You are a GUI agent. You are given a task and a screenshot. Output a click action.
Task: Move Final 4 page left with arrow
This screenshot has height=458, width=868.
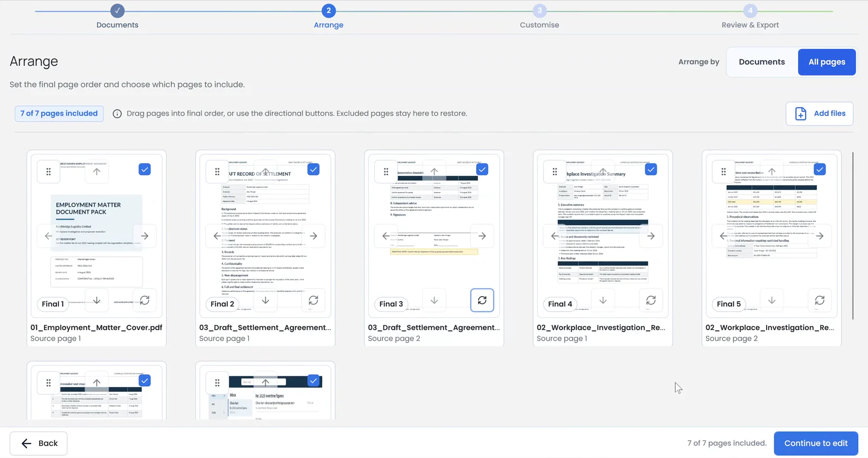(554, 236)
